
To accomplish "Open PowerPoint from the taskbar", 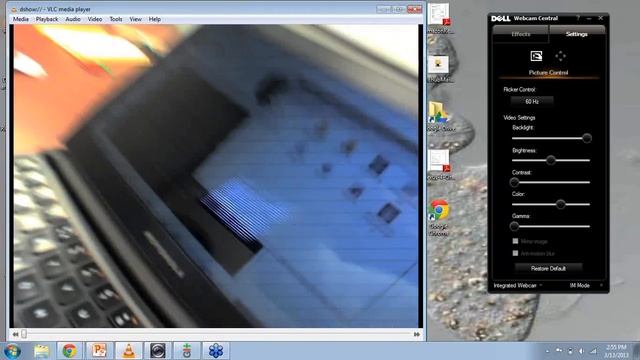I will [99, 351].
